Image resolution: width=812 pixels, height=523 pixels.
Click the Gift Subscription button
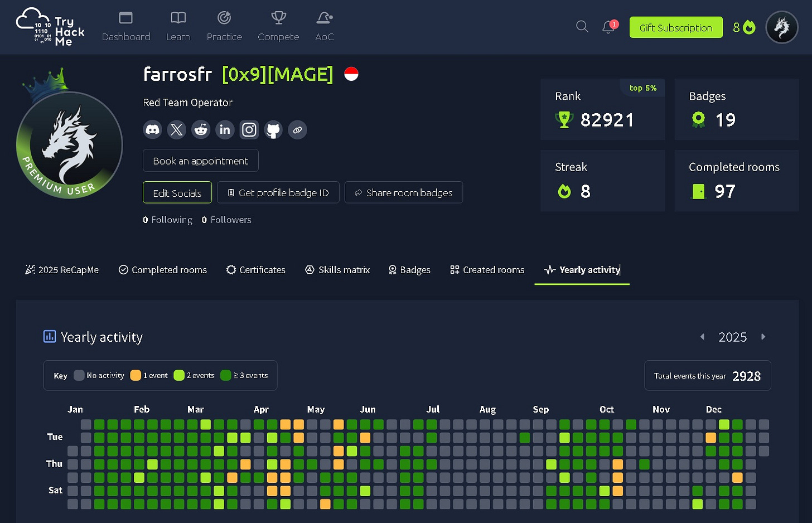coord(676,27)
